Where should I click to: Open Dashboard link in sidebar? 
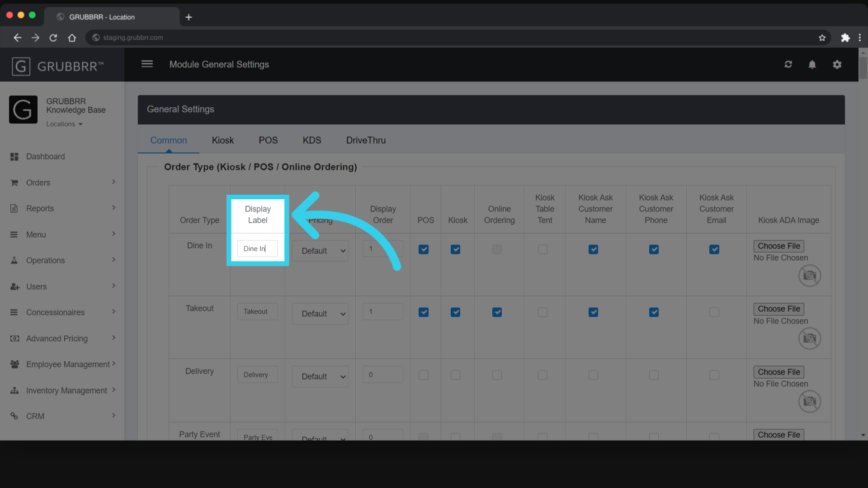coord(45,157)
